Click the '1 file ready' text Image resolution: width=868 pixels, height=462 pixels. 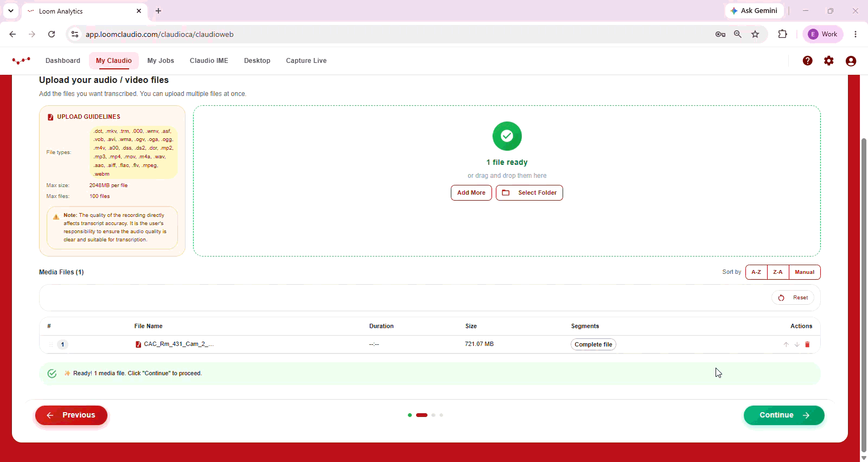[507, 162]
